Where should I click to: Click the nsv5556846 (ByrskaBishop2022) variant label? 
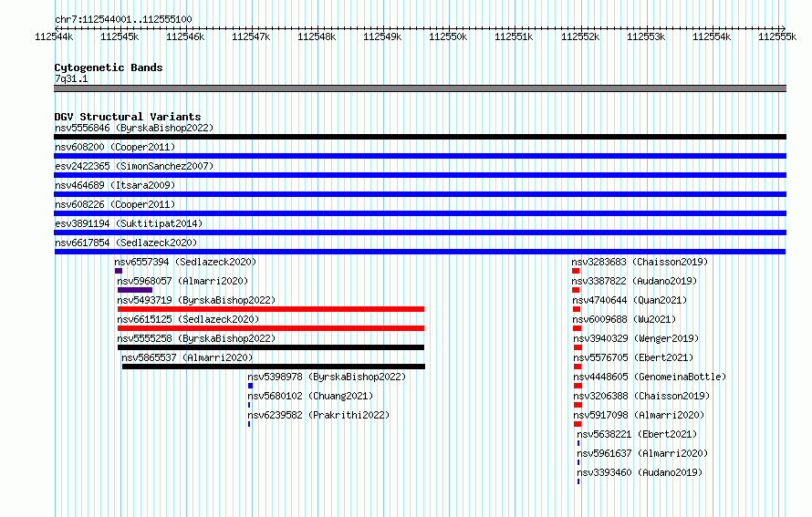pos(134,128)
